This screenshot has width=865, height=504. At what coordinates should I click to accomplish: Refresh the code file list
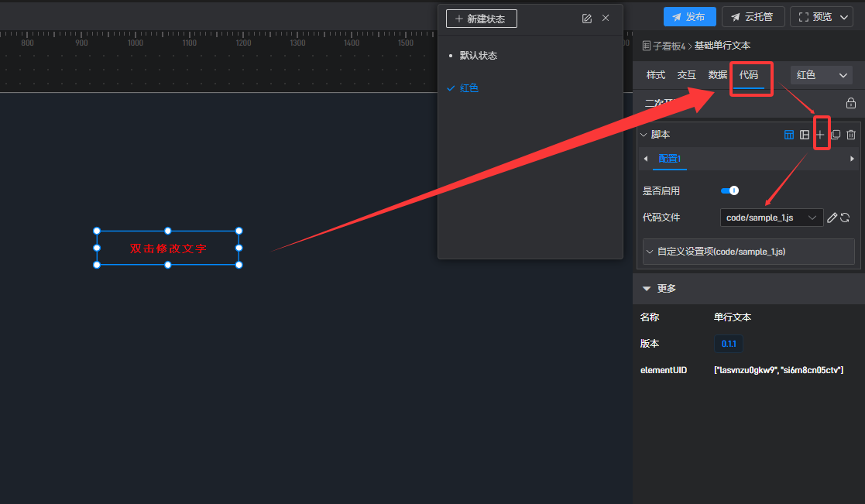pos(846,218)
